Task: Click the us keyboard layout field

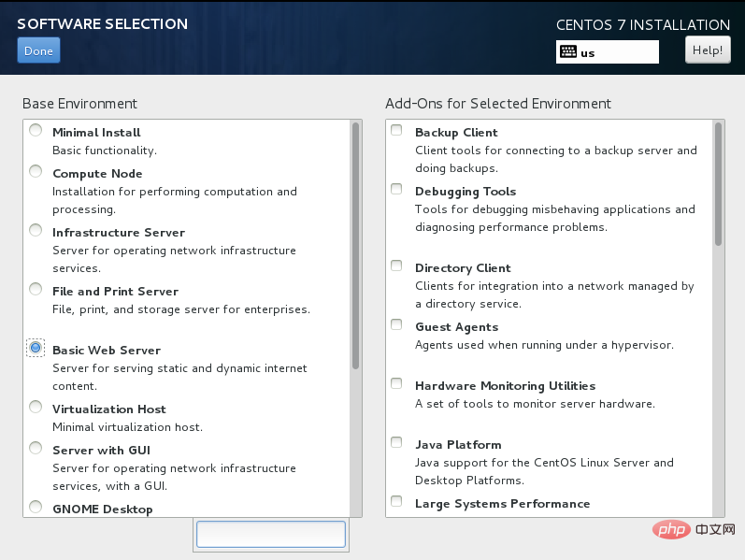Action: click(617, 52)
